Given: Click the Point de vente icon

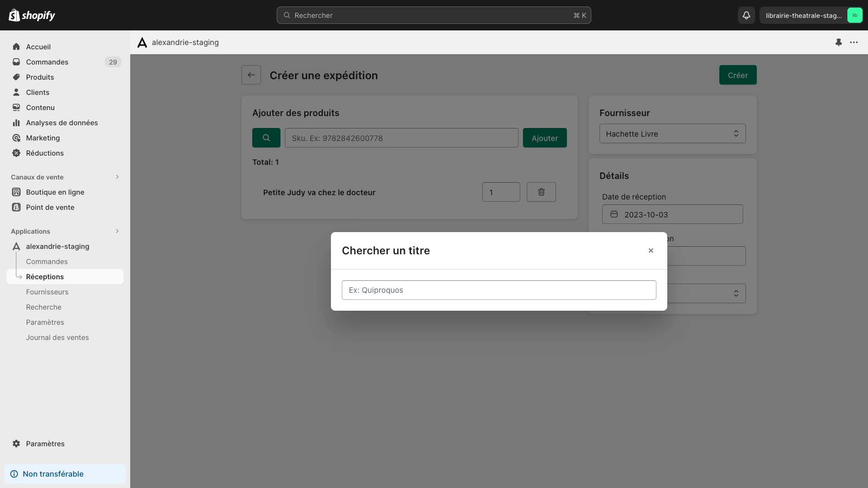Looking at the screenshot, I should [x=16, y=207].
